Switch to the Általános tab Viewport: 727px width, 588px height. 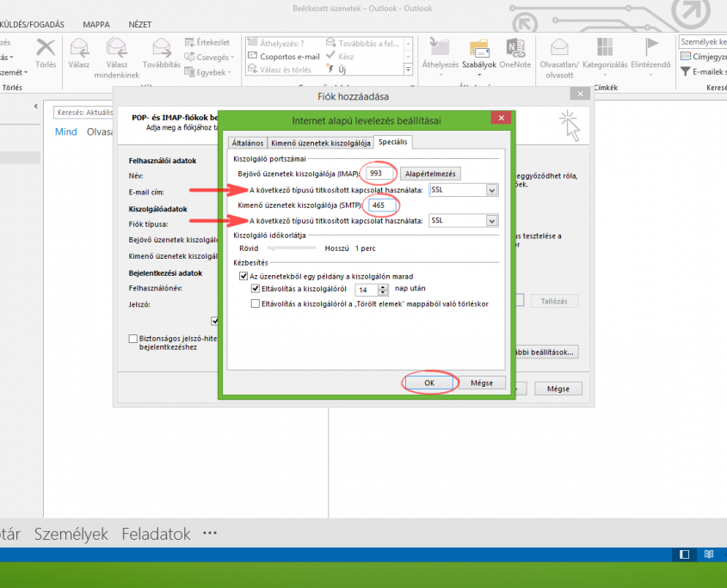click(x=247, y=143)
